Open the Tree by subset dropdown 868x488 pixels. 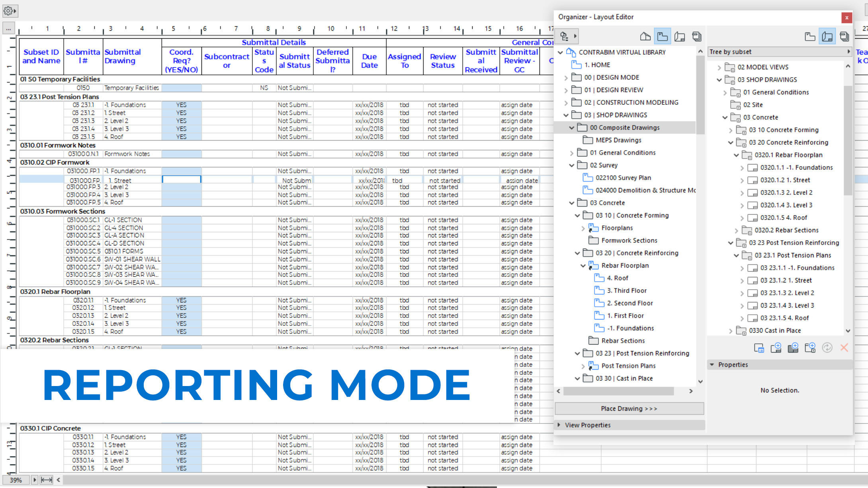pos(779,52)
